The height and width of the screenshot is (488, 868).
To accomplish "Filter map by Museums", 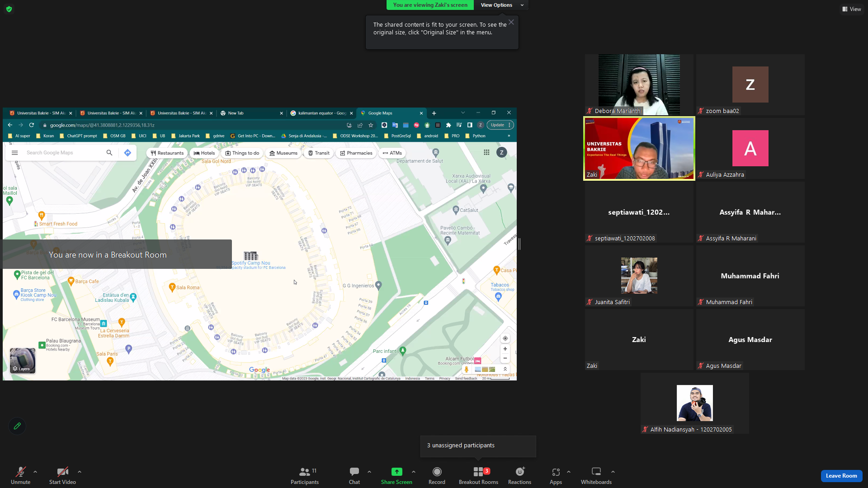I will pyautogui.click(x=283, y=153).
